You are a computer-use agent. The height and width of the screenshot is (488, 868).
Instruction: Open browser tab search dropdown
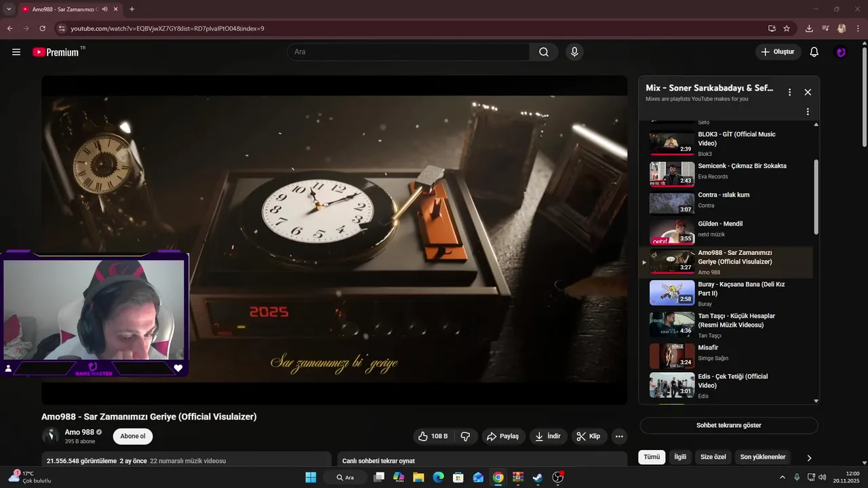[x=9, y=9]
